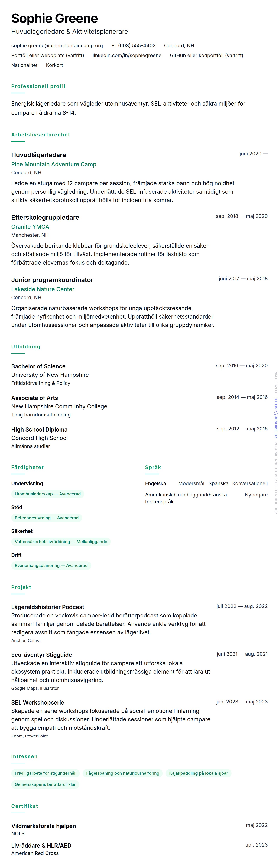The height and width of the screenshot is (868, 279).
Task: Click the Vattensäkerhetslivräddning — Mellanliggande tag
Action: click(x=61, y=542)
